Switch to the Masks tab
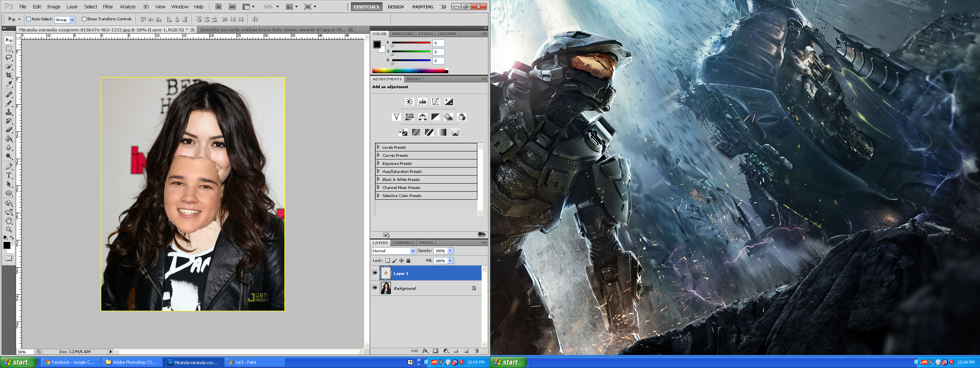Image resolution: width=980 pixels, height=368 pixels. pyautogui.click(x=413, y=79)
